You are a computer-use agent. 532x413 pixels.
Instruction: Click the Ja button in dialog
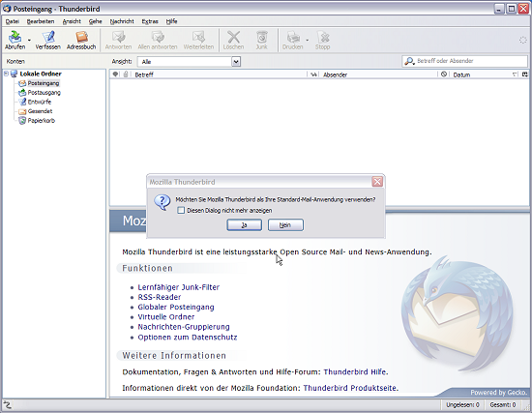coord(245,225)
